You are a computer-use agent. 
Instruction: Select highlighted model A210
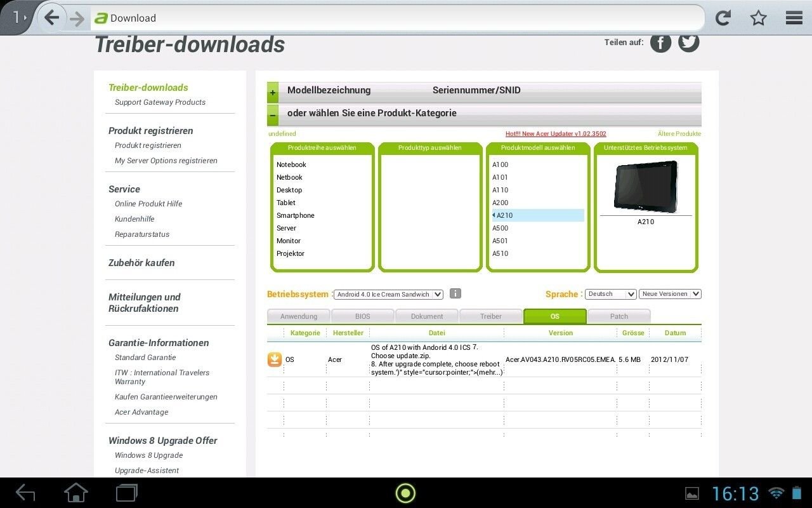tap(538, 215)
